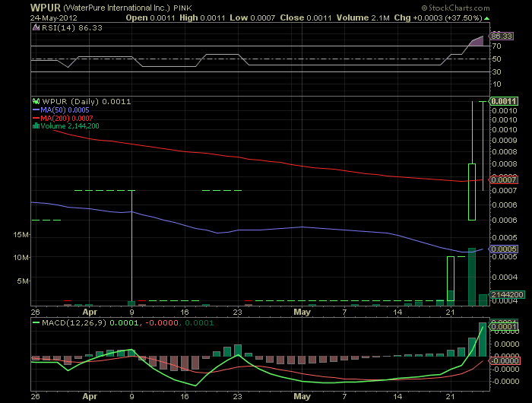The height and width of the screenshot is (403, 532).
Task: Click the red -0.0000 MACD signal tag
Action: pyautogui.click(x=503, y=361)
